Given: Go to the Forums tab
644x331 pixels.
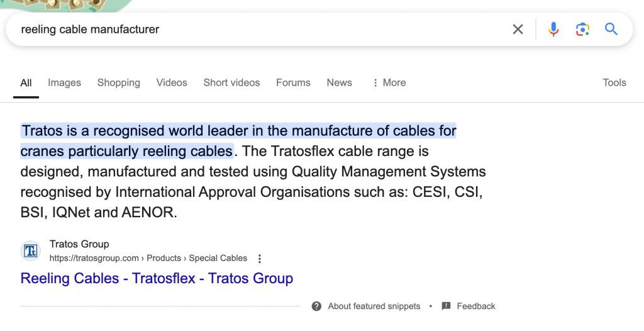Looking at the screenshot, I should click(293, 82).
